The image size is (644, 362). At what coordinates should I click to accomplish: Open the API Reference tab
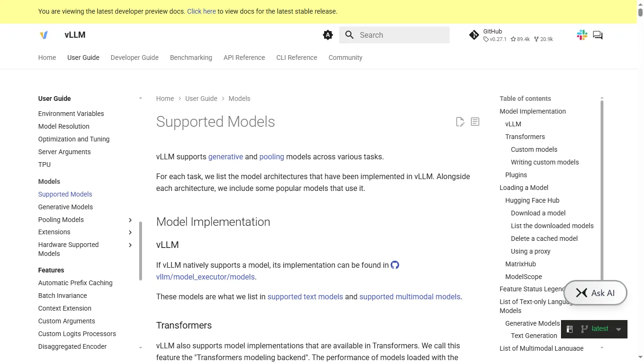pos(244,58)
